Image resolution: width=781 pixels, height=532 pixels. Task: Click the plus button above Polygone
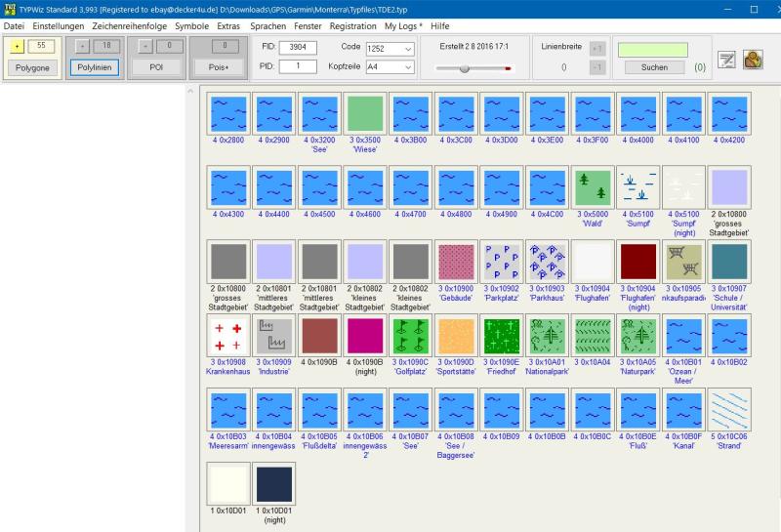16,46
